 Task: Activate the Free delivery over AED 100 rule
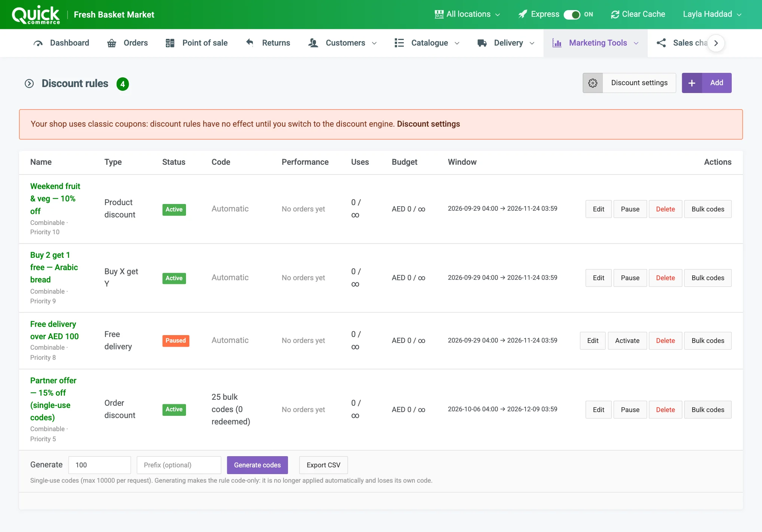coord(627,341)
